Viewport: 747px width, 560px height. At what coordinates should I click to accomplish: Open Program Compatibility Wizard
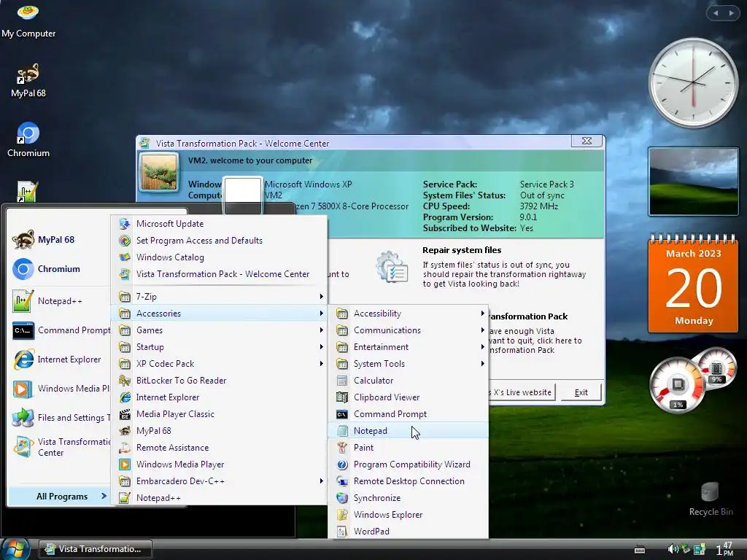click(x=409, y=464)
